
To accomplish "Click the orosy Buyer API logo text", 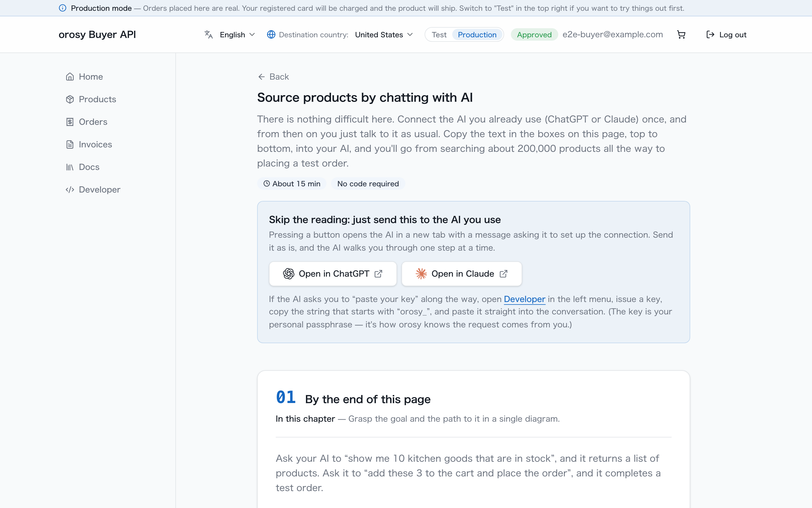I will [97, 34].
